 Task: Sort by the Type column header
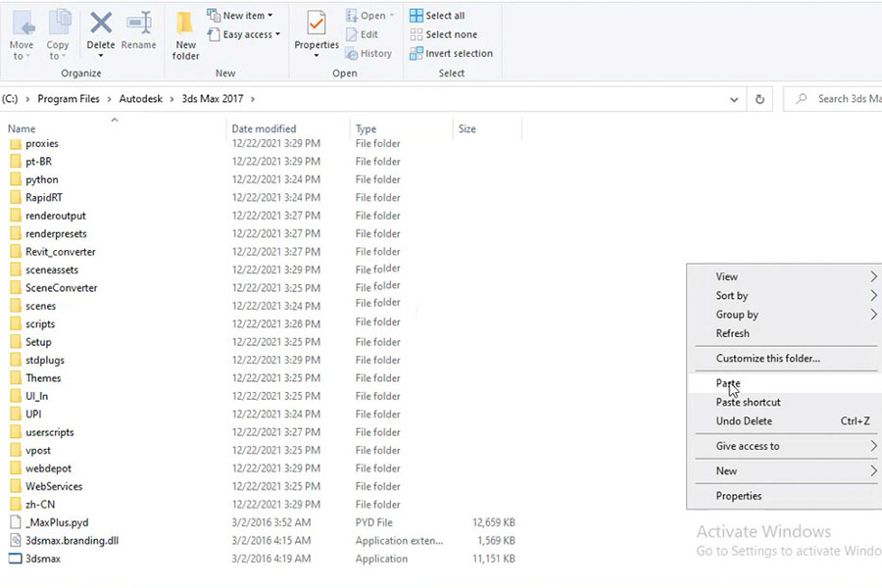pos(367,128)
